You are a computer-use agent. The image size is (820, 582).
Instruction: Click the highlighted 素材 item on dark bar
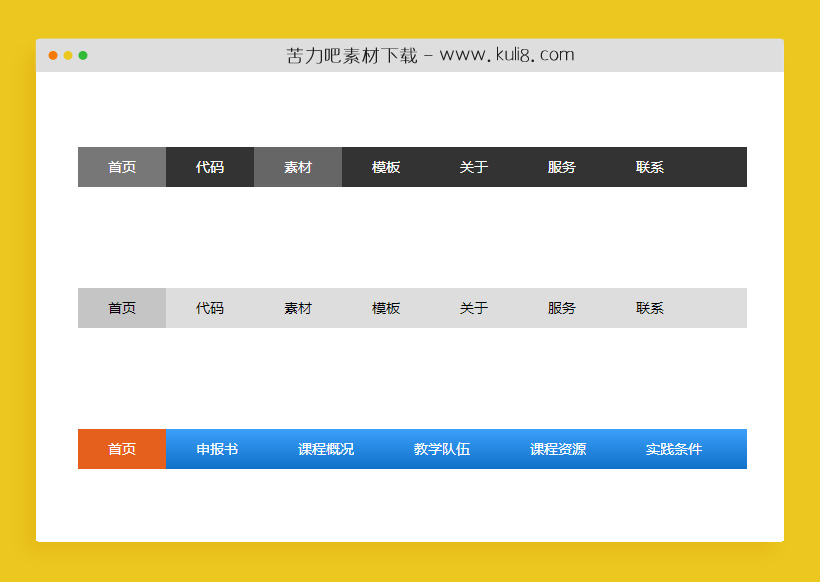pyautogui.click(x=297, y=167)
